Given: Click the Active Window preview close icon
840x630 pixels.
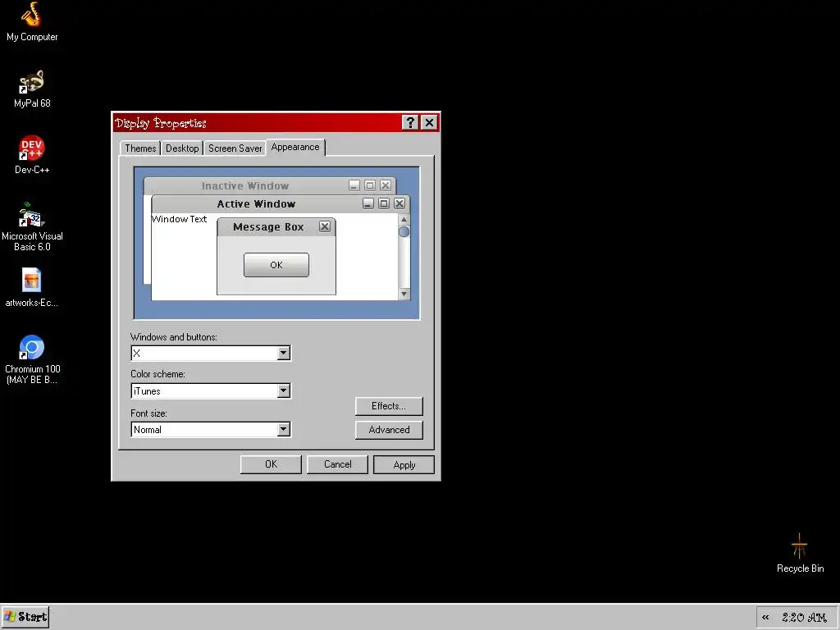Looking at the screenshot, I should tap(399, 203).
